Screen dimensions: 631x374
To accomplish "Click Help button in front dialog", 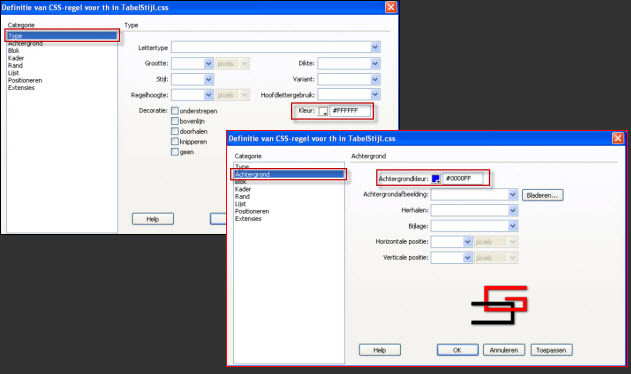I will click(379, 350).
